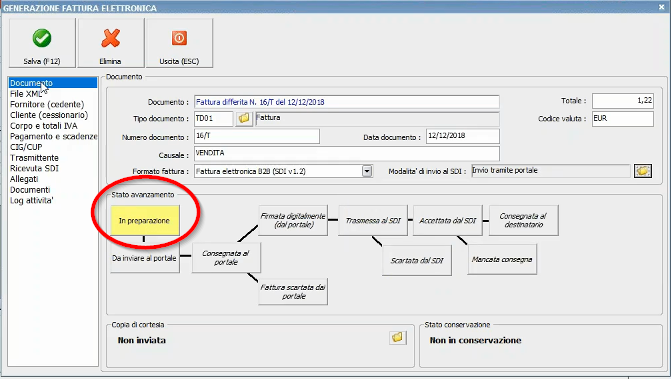Click the Non in conservazione text
Viewport: 671px width, 379px height.
click(475, 341)
